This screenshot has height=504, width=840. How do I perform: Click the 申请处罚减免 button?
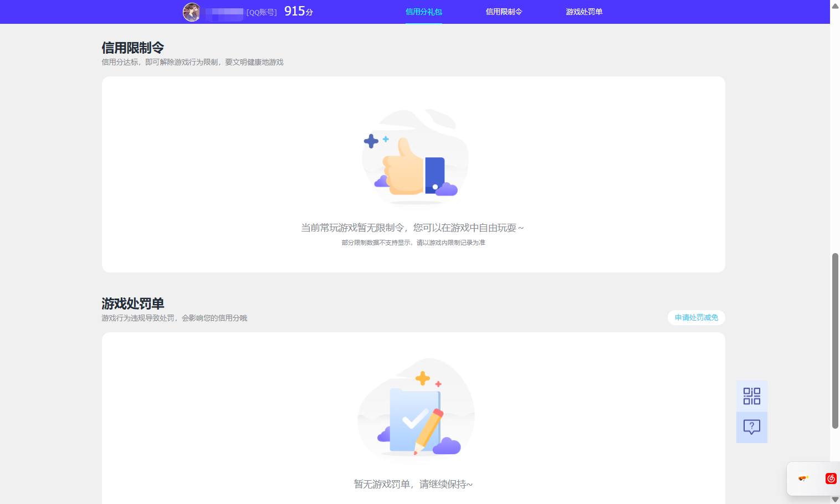[696, 317]
